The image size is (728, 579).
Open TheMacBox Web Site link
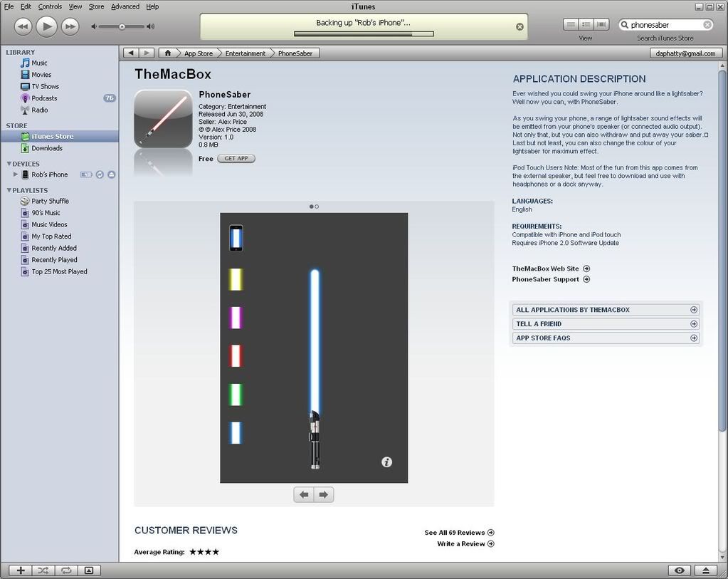point(551,268)
